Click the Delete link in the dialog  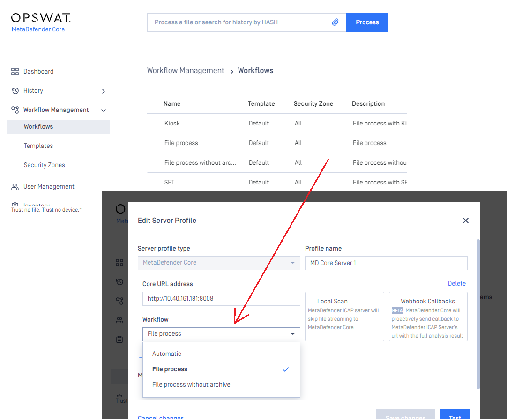[456, 284]
